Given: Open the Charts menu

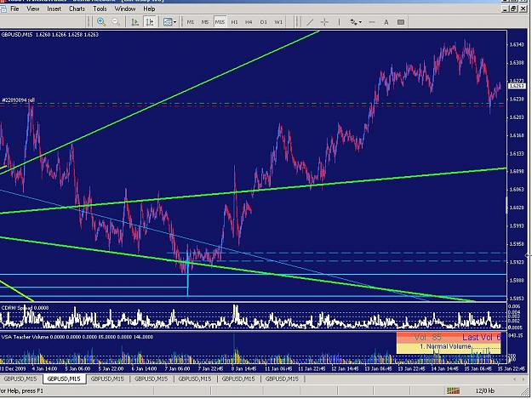Looking at the screenshot, I should 77,9.
